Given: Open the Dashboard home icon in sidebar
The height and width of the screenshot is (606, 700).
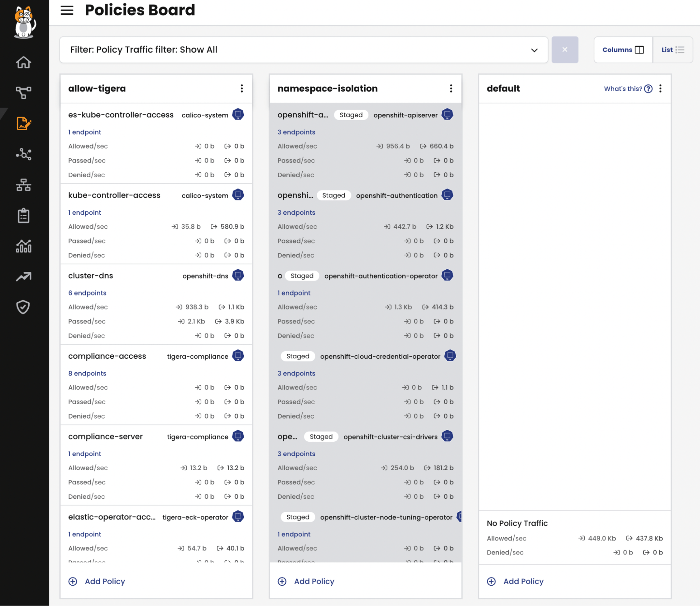Looking at the screenshot, I should point(23,62).
